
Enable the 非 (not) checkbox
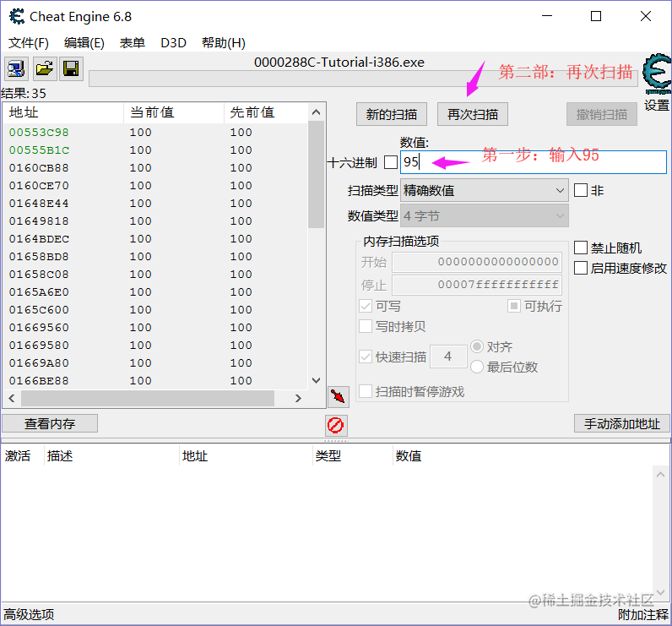coord(580,190)
